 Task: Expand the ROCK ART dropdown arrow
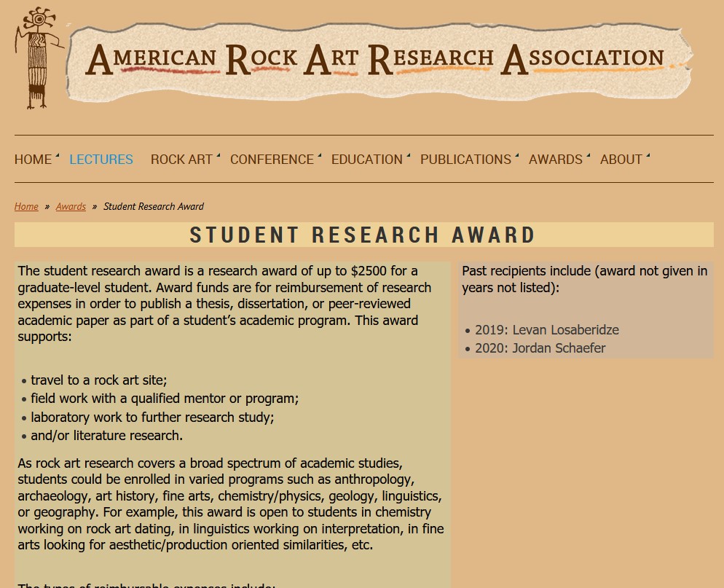point(218,156)
